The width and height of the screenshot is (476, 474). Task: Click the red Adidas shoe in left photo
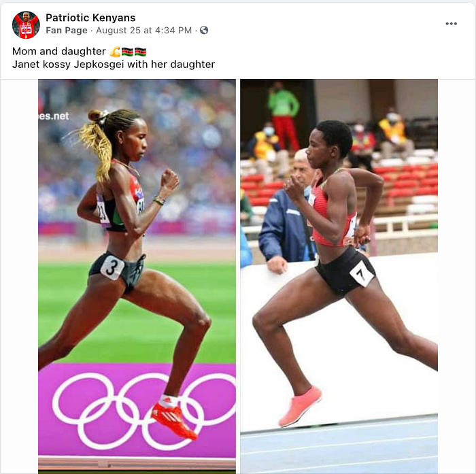(x=173, y=421)
